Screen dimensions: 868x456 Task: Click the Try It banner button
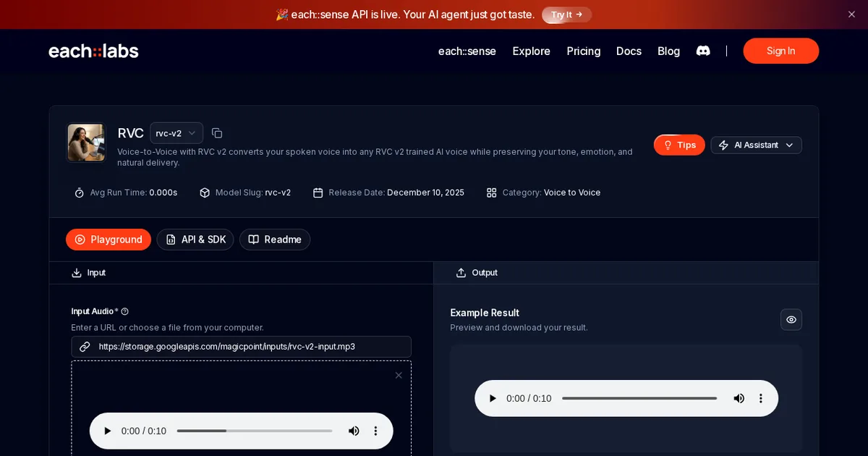(567, 14)
